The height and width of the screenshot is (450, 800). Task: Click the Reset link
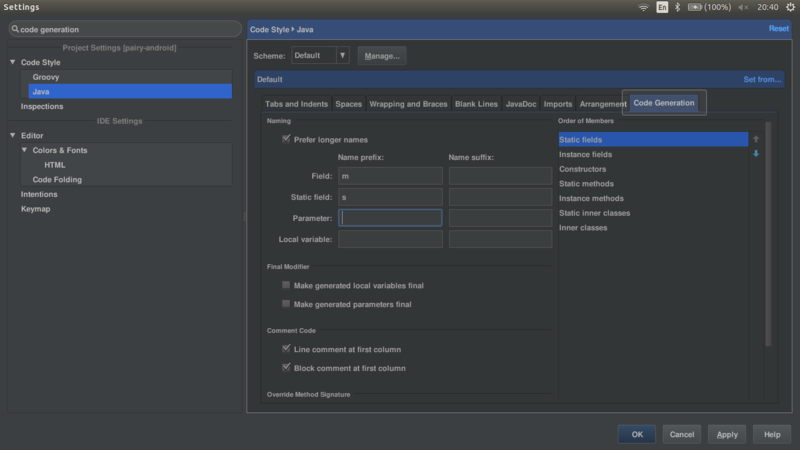779,29
